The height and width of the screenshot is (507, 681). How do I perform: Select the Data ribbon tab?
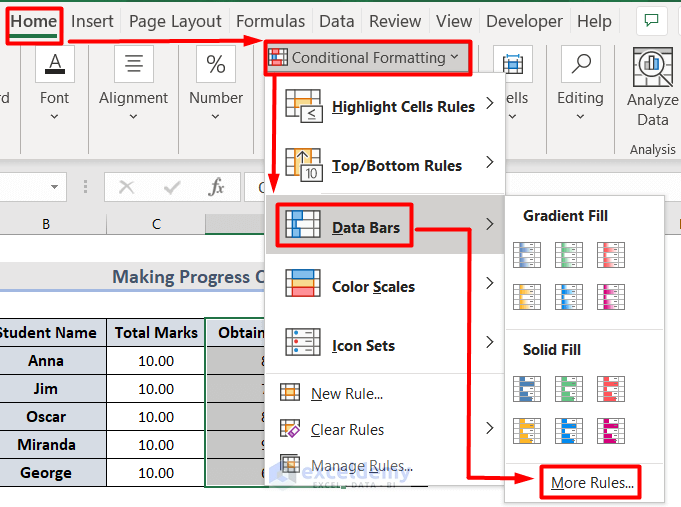click(x=337, y=21)
